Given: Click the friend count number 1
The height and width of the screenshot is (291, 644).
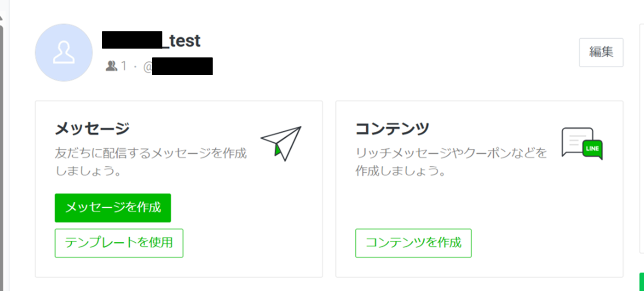Looking at the screenshot, I should (x=124, y=66).
